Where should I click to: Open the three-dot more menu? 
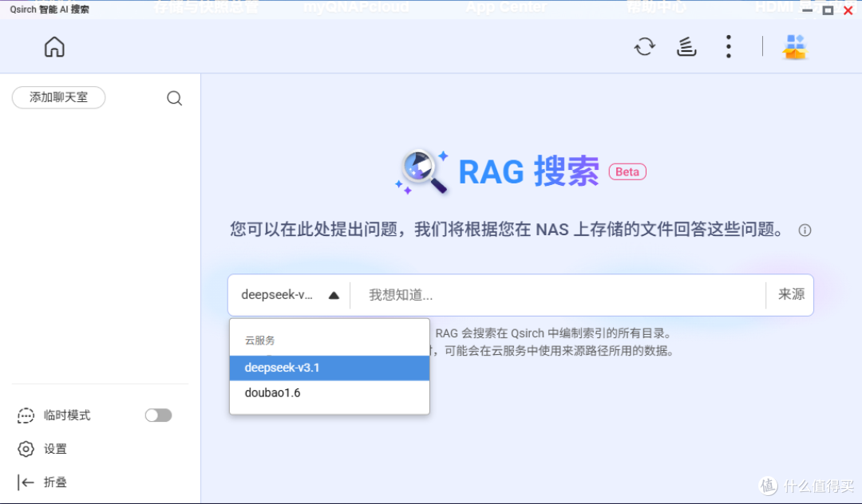[x=729, y=47]
